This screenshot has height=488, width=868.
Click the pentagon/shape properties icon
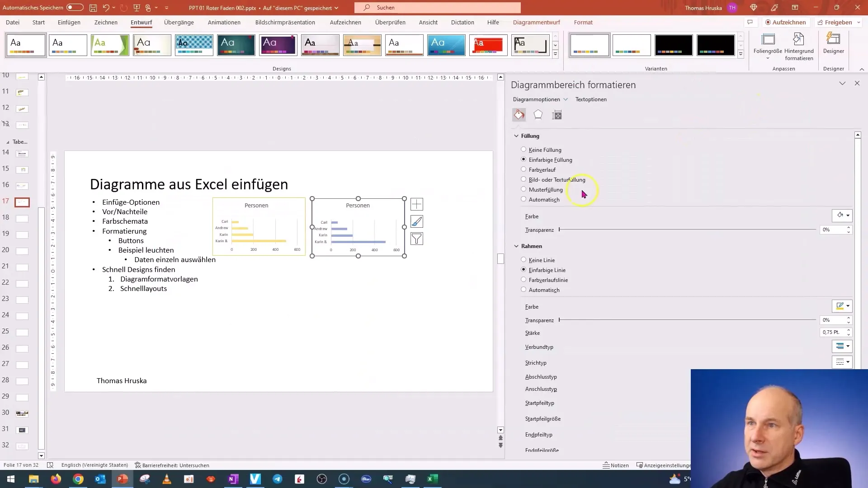(x=538, y=114)
